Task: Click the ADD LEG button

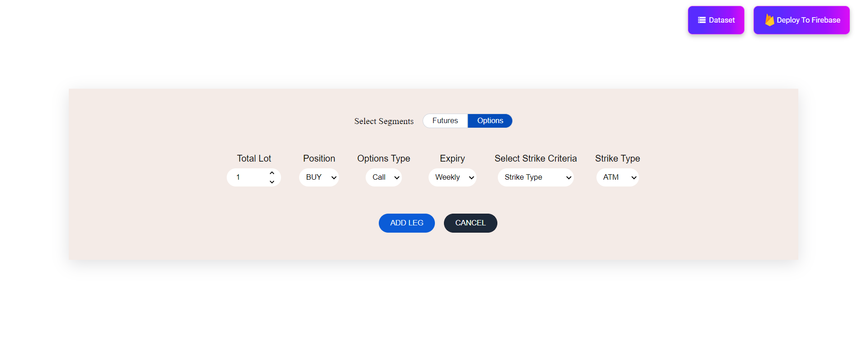Action: pyautogui.click(x=406, y=223)
